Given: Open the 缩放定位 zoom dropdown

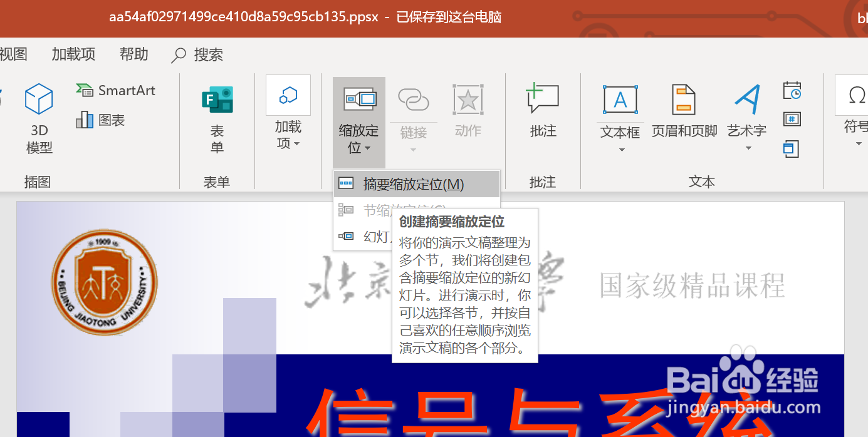Looking at the screenshot, I should pyautogui.click(x=359, y=122).
